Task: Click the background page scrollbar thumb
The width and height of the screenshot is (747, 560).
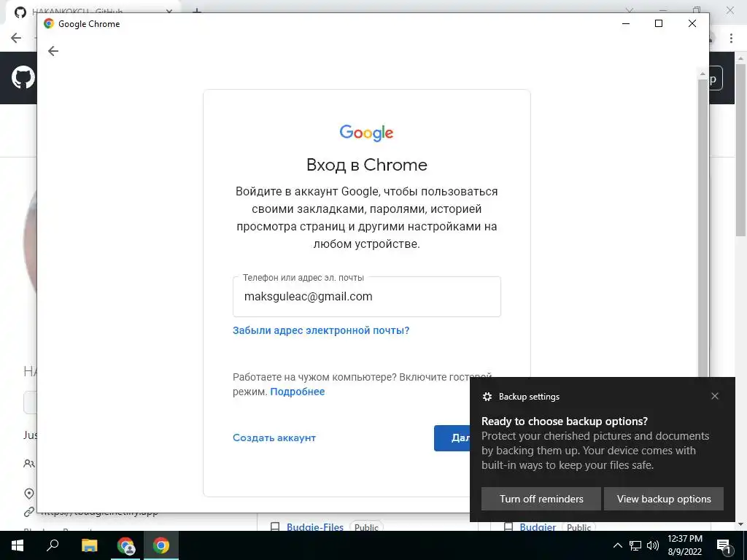Action: tap(741, 149)
